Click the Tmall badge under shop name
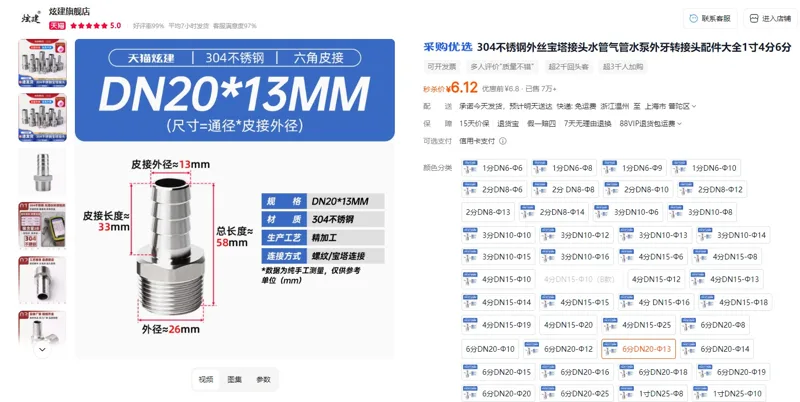The width and height of the screenshot is (800, 402). 57,26
